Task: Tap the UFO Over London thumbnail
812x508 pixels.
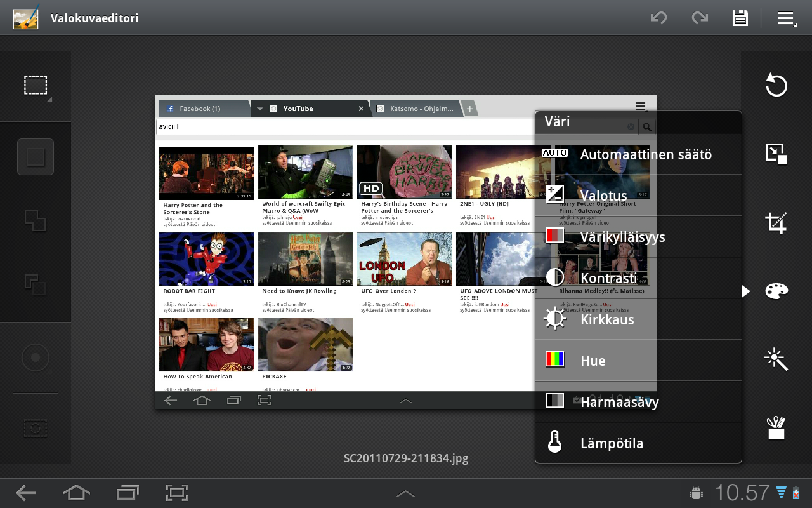Action: click(x=404, y=259)
